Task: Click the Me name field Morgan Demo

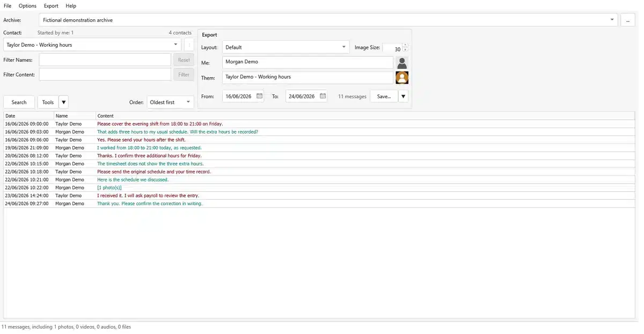Action: pyautogui.click(x=308, y=62)
